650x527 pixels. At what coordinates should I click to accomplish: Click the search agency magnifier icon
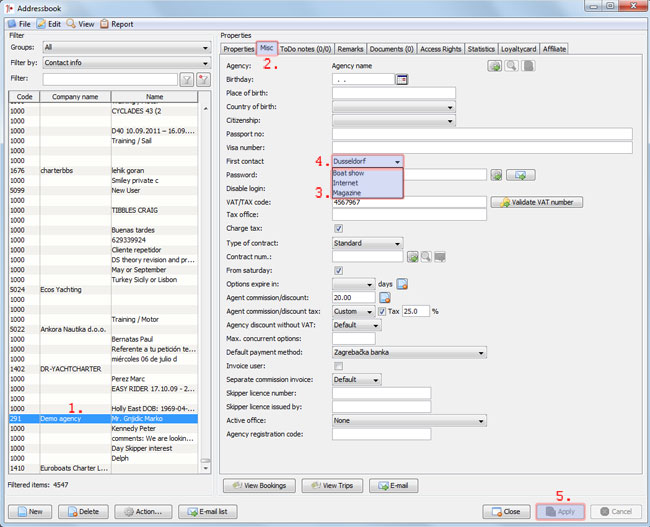tap(511, 66)
